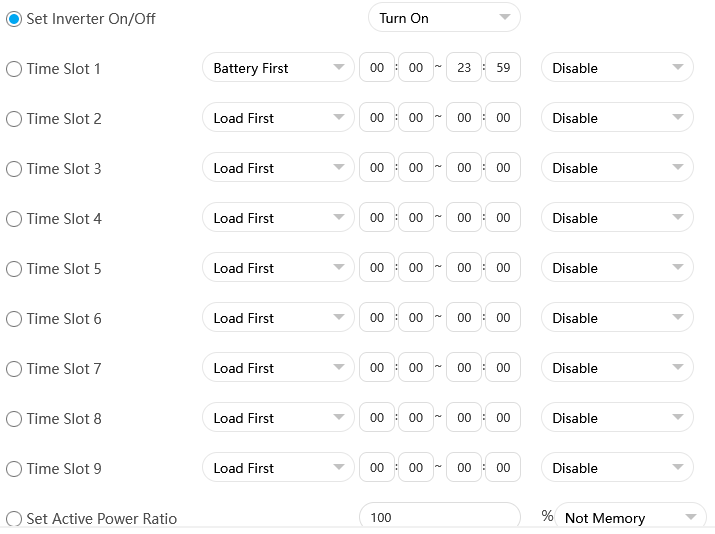Open the Not Memory dropdown
Screen dimensions: 715x534
[631, 517]
